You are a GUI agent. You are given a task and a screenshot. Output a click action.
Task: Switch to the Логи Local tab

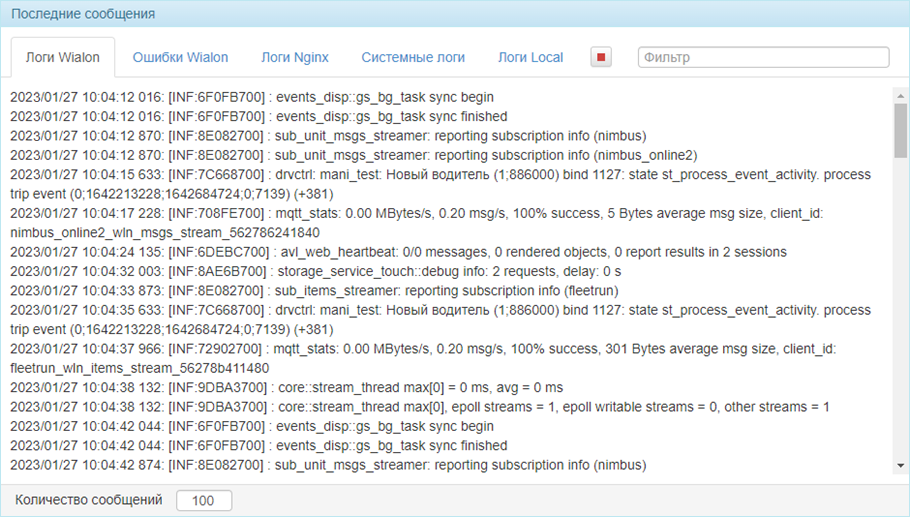coord(530,57)
